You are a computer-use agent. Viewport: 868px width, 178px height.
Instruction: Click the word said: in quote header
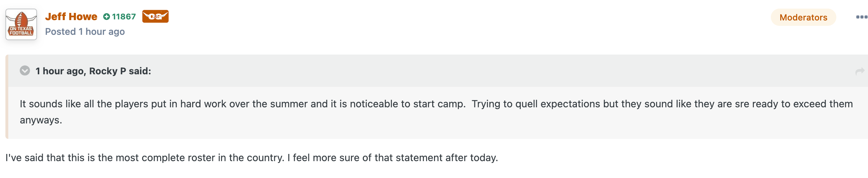pyautogui.click(x=140, y=71)
